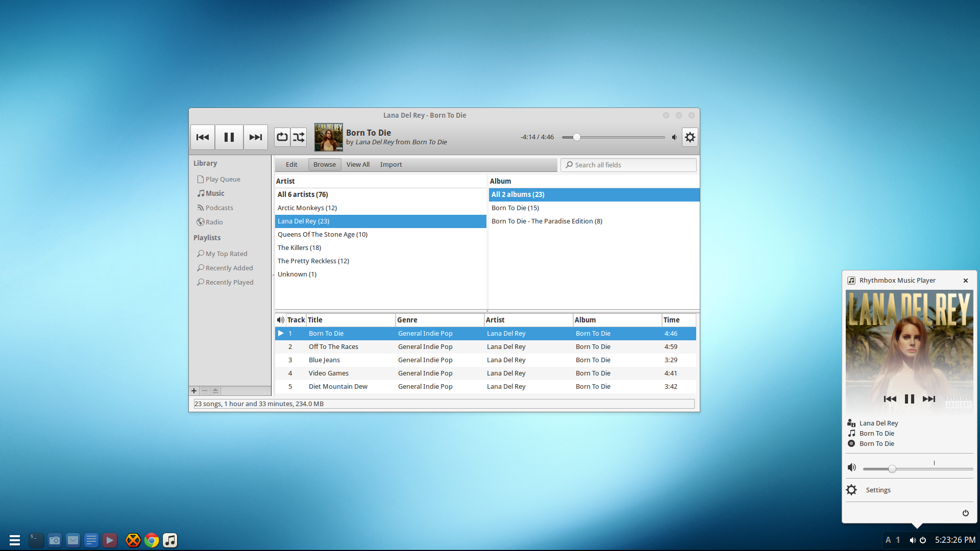The width and height of the screenshot is (980, 551).
Task: Select the Video Games track
Action: pos(485,373)
